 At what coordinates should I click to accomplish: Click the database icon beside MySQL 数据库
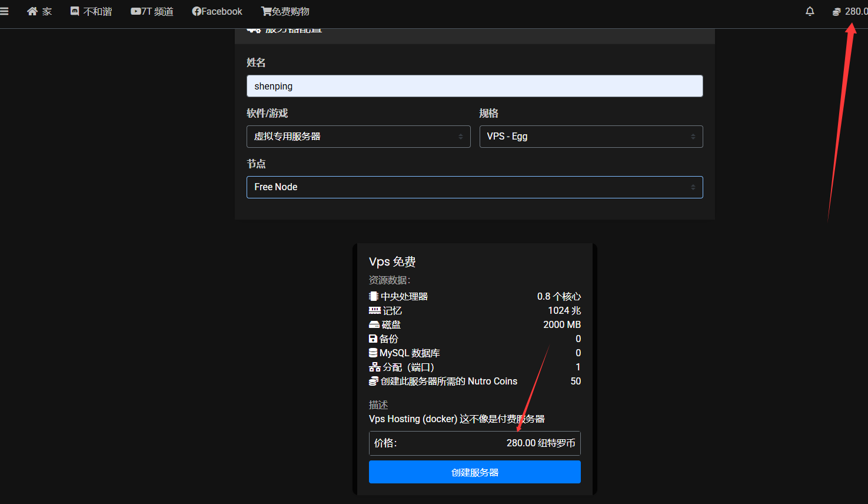373,353
